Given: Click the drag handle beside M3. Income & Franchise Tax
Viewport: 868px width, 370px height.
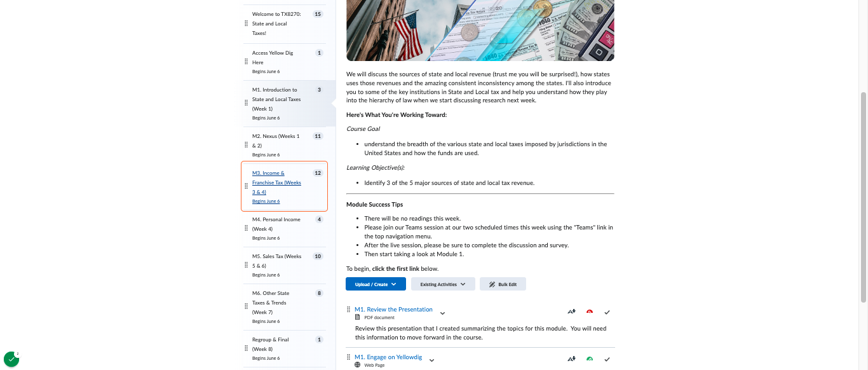Looking at the screenshot, I should coord(247,187).
